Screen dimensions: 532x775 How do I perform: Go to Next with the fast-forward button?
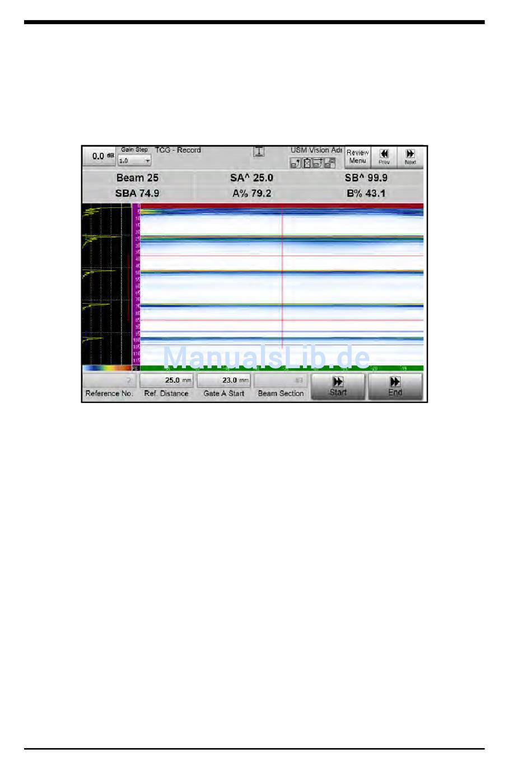coord(410,157)
